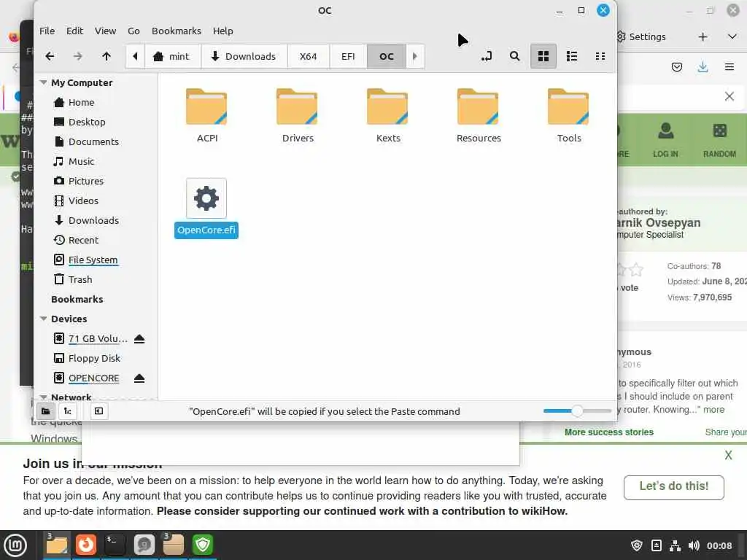Go forward with the right arrow button

tap(77, 56)
